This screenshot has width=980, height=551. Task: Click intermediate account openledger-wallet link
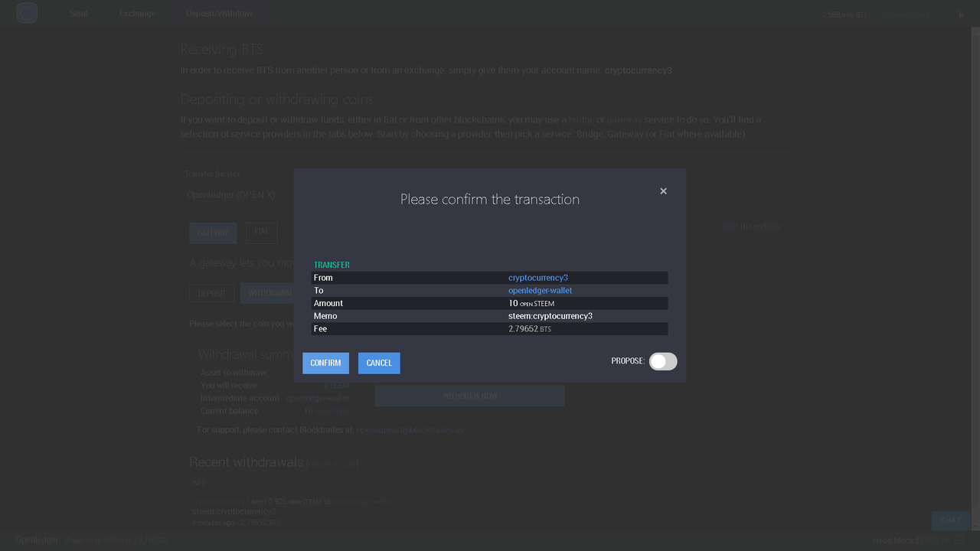(317, 399)
